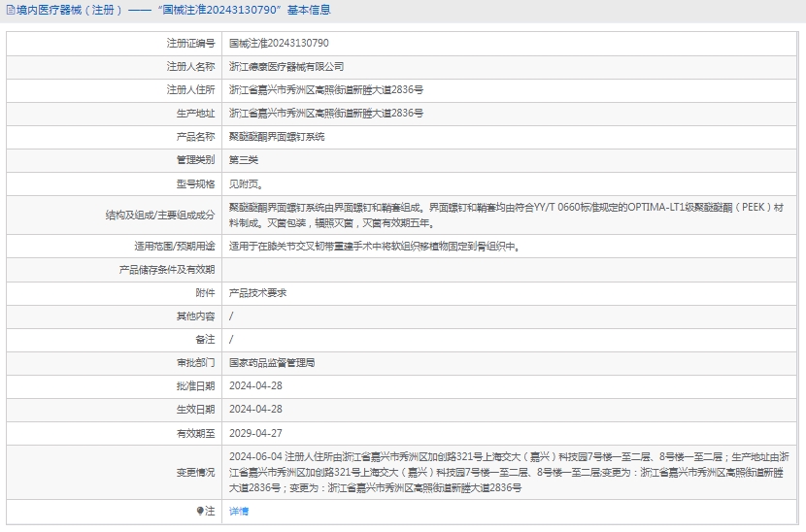This screenshot has width=806, height=532.
Task: Open the 详情 link in the bottom row
Action: (x=239, y=511)
